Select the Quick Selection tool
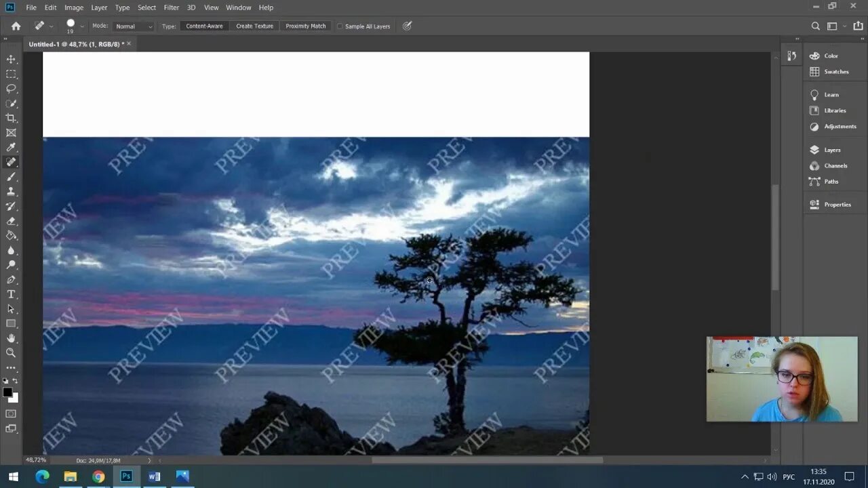Screen dimensions: 868x488 tap(11, 104)
